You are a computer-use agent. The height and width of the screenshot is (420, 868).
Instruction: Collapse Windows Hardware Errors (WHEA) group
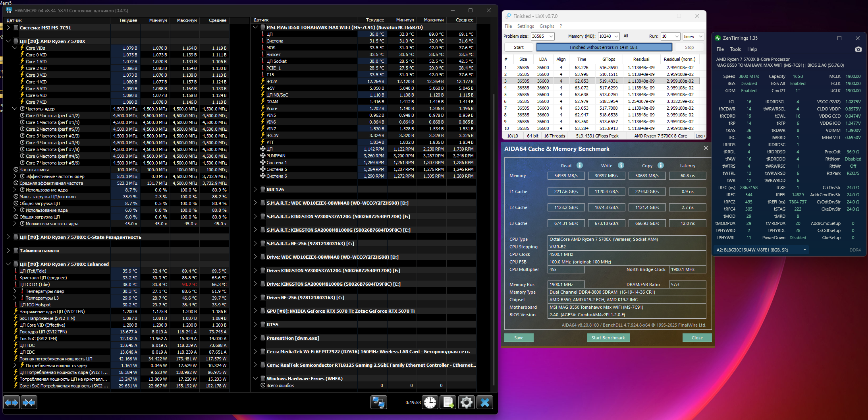pos(255,379)
